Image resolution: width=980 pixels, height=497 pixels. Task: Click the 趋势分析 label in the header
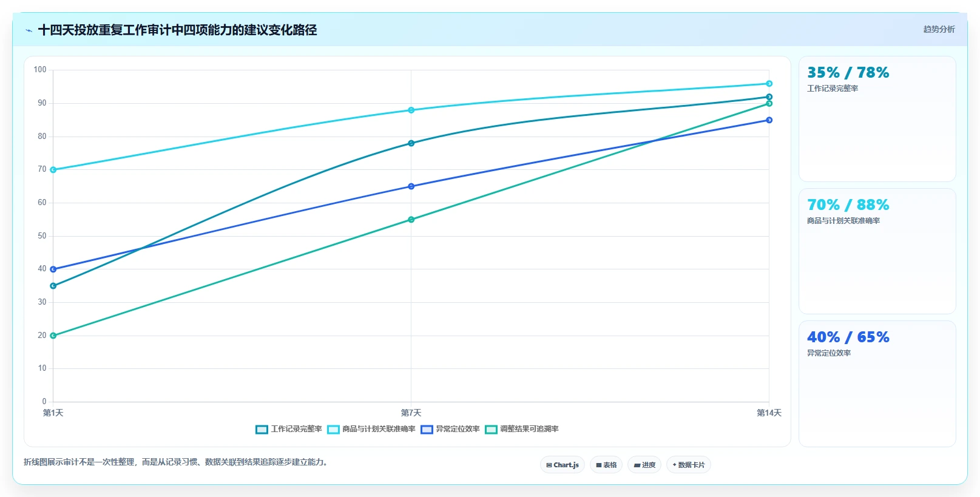(x=939, y=29)
